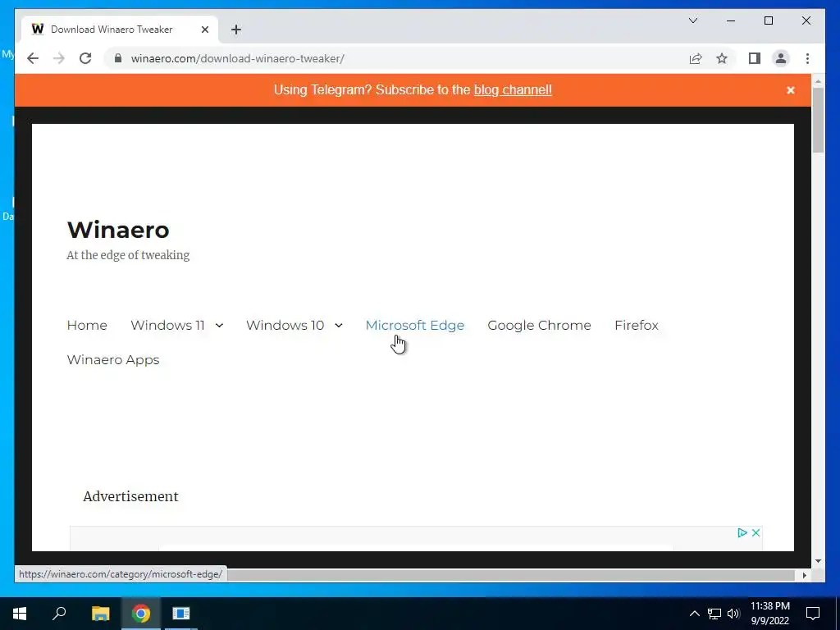Screen dimensions: 840x630
Task: Open the network tray icon
Action: click(714, 614)
